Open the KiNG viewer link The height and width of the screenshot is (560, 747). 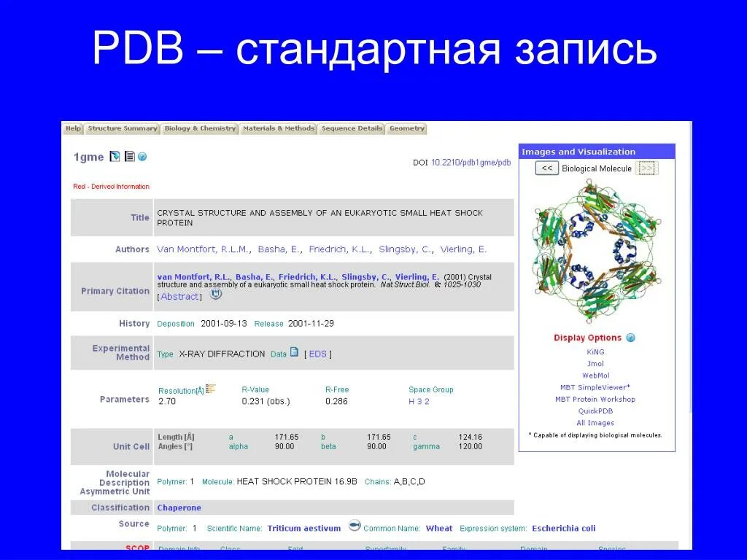click(595, 352)
